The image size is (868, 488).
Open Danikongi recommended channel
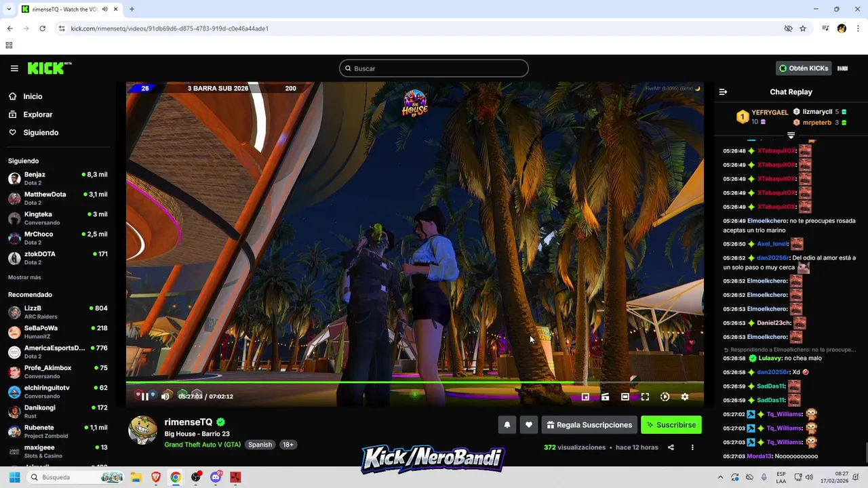[x=57, y=411]
